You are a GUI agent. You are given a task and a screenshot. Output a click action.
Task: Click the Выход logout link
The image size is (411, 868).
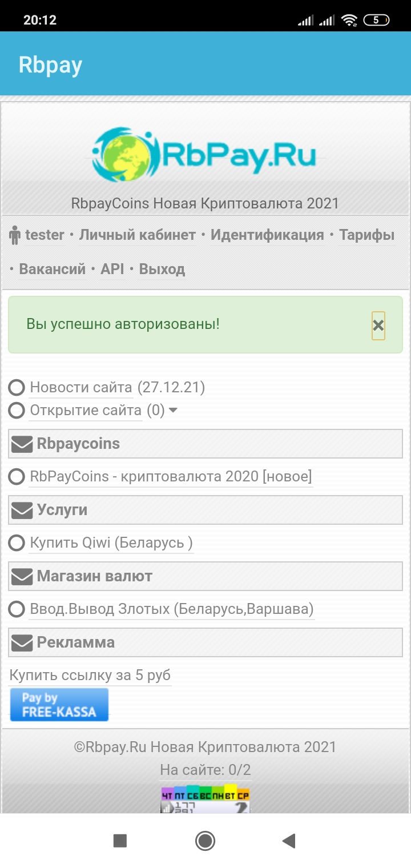click(162, 269)
